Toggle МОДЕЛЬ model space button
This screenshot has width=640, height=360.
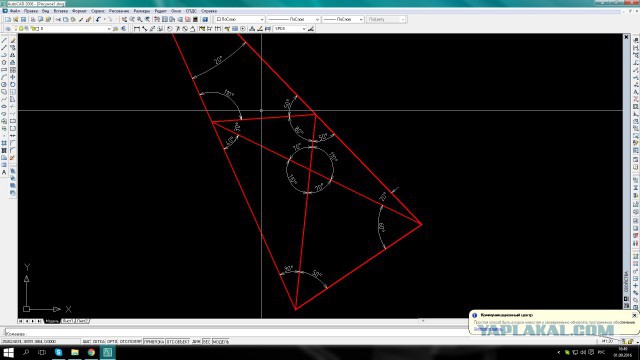coord(221,341)
